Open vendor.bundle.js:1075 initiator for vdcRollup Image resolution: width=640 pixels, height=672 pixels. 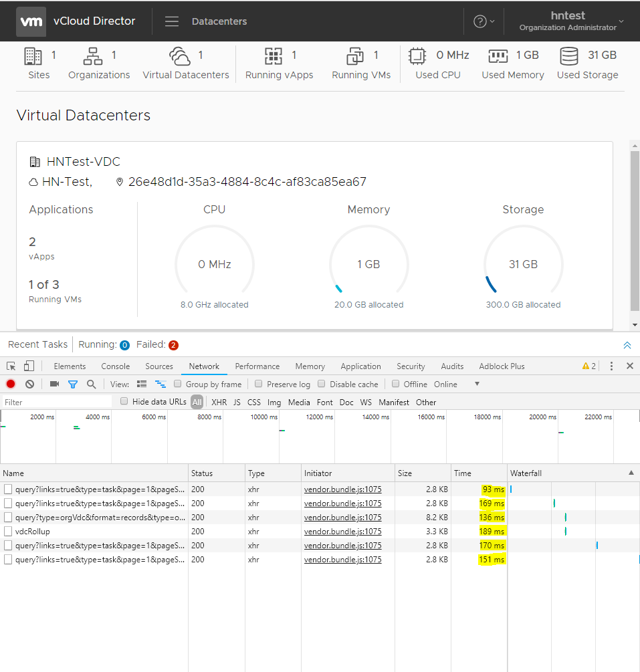pos(342,532)
